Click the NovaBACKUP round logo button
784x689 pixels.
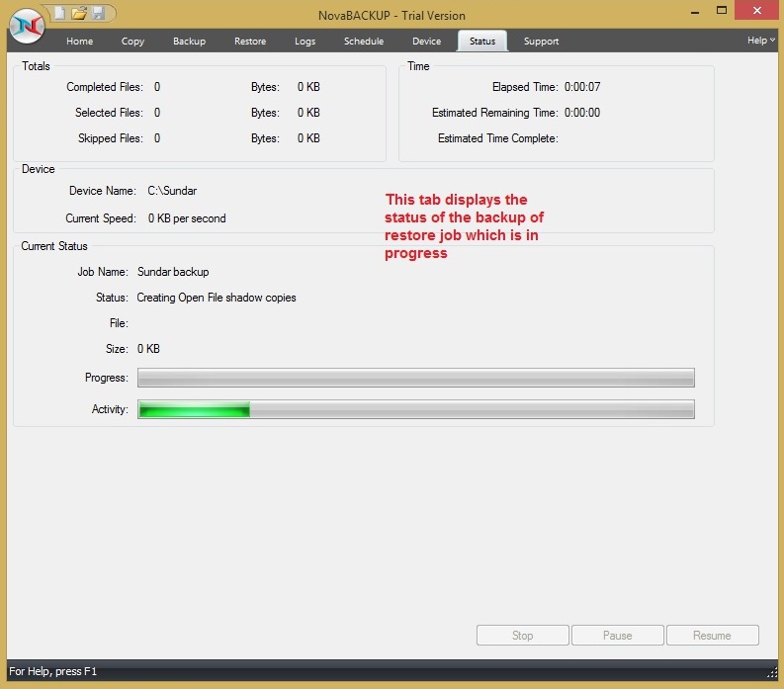(27, 26)
